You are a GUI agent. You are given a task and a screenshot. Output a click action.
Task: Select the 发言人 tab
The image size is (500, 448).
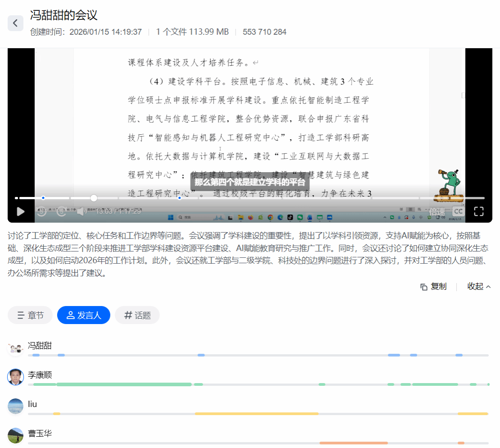[84, 315]
